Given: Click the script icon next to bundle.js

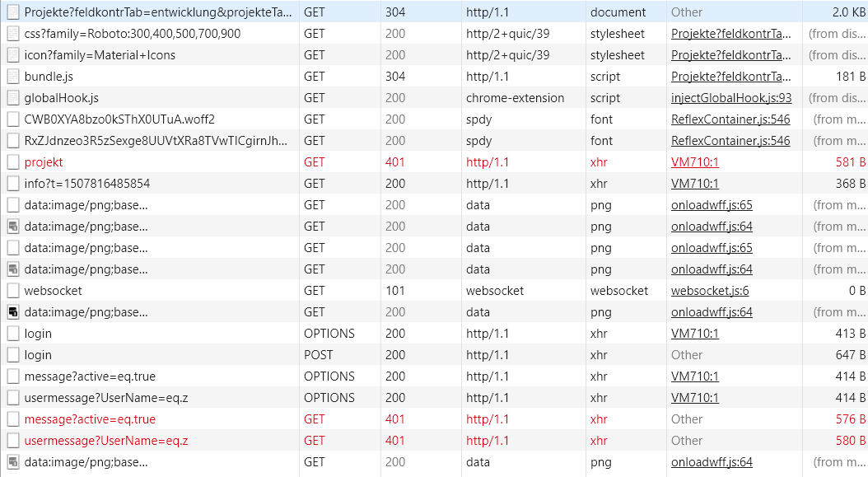Looking at the screenshot, I should [x=12, y=76].
